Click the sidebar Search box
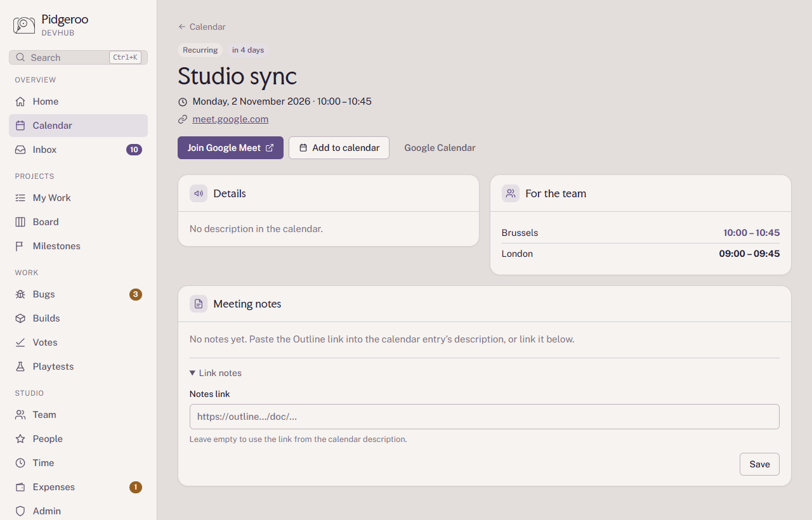 pos(78,58)
